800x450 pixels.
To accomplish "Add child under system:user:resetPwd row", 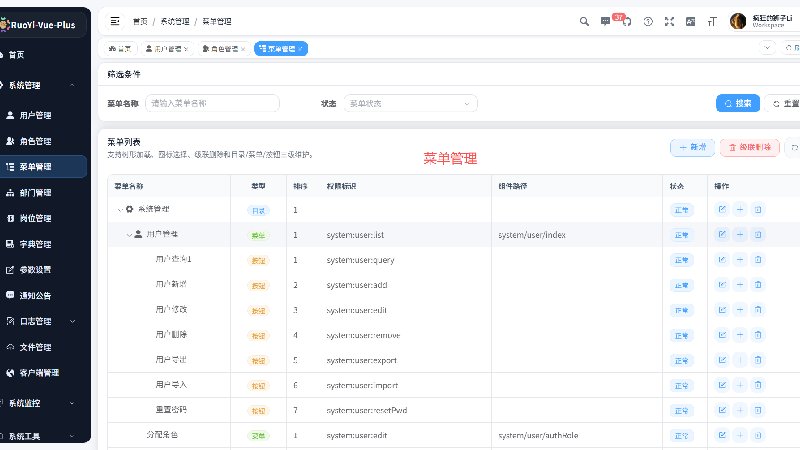I will click(740, 410).
